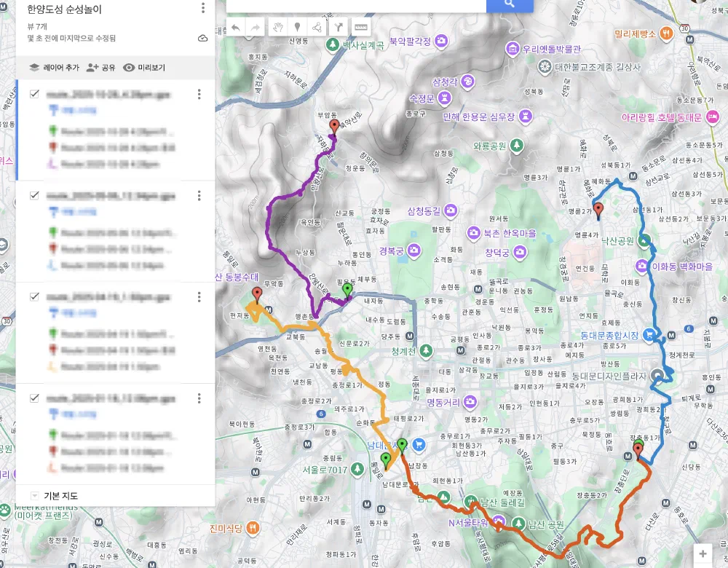
Task: Select the measure distance ruler tool
Action: 360,27
